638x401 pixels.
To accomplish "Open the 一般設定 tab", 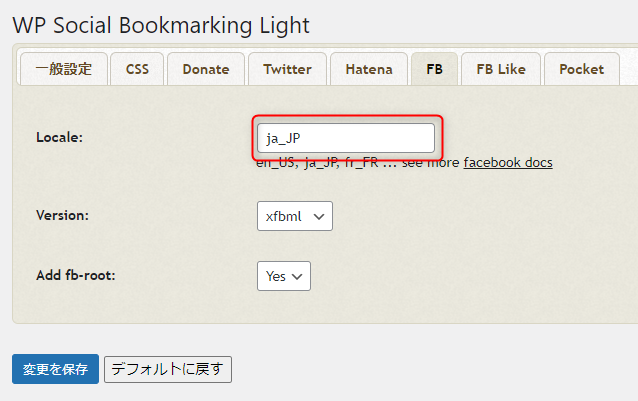I will point(63,69).
